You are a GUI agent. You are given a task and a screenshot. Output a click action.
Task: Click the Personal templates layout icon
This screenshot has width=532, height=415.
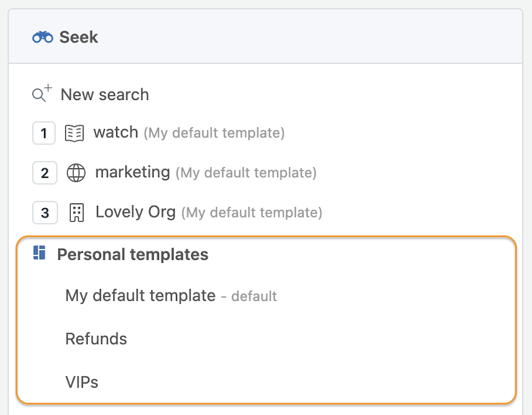39,253
